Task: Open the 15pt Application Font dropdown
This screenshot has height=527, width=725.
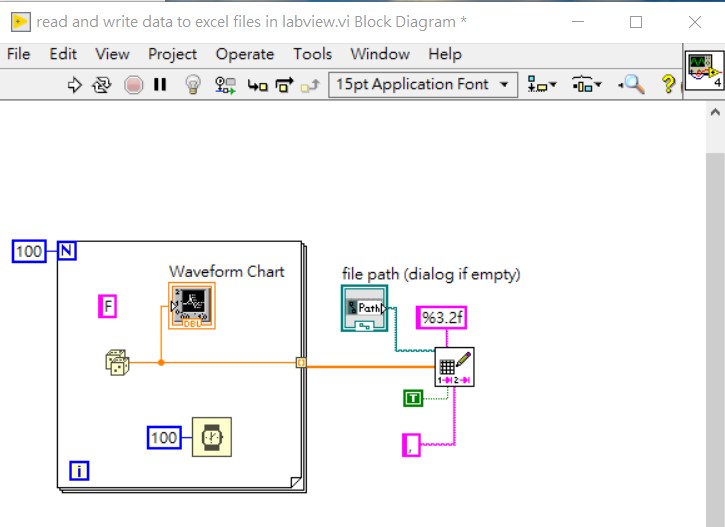Action: (423, 85)
